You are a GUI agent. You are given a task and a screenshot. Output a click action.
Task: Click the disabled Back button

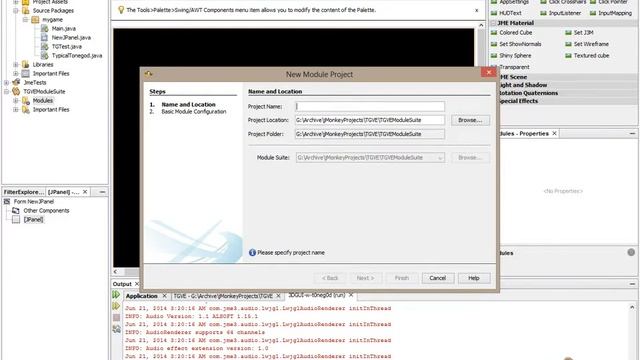(x=330, y=278)
